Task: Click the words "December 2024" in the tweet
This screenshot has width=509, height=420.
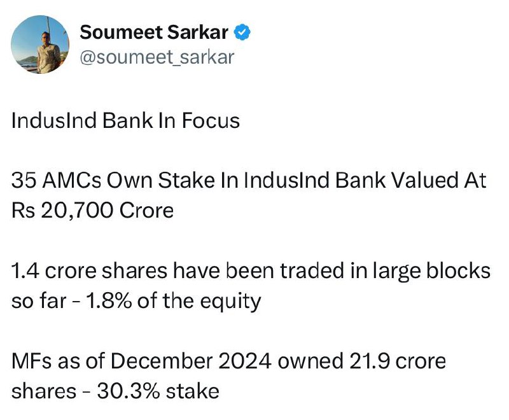Action: click(x=192, y=361)
